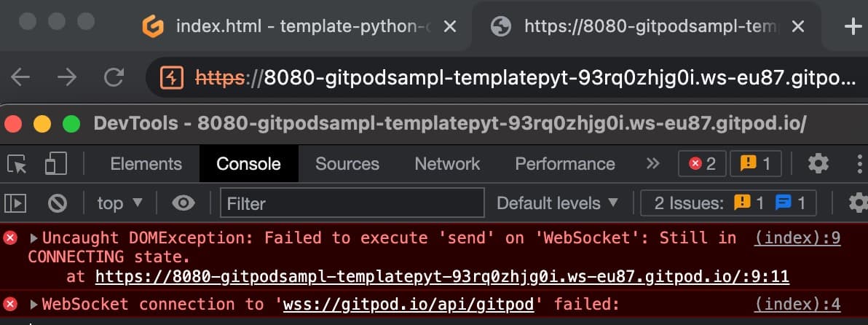
Task: Go back in the browser
Action: tap(20, 78)
